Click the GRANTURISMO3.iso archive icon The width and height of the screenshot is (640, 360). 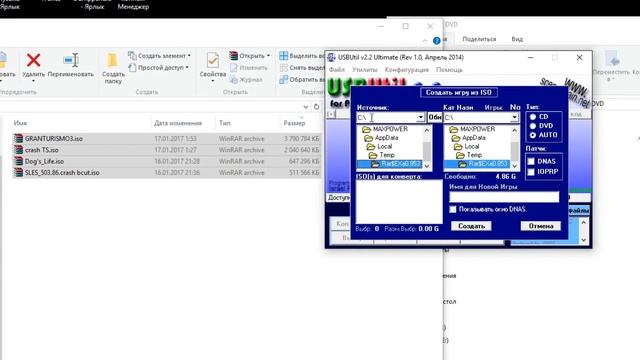point(18,138)
